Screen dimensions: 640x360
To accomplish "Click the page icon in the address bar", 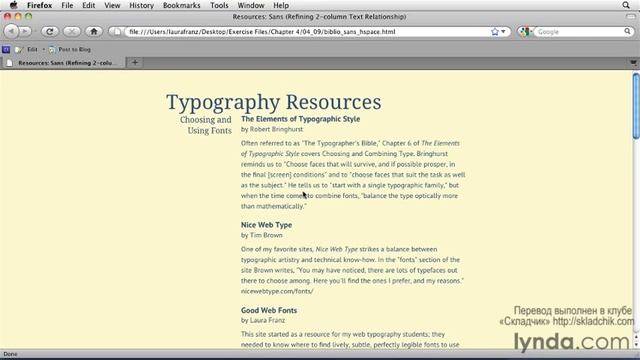I will 118,31.
